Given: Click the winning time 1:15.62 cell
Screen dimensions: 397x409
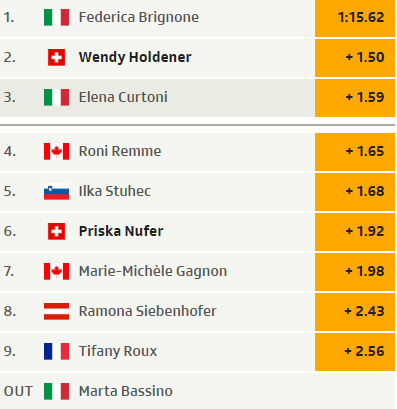Looking at the screenshot, I should tap(355, 18).
